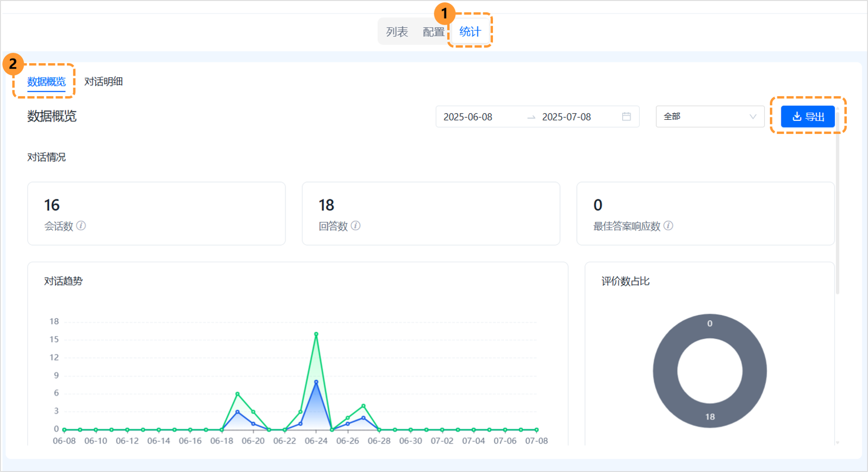Click info icon next to 会话数
The height and width of the screenshot is (472, 868).
pyautogui.click(x=81, y=226)
